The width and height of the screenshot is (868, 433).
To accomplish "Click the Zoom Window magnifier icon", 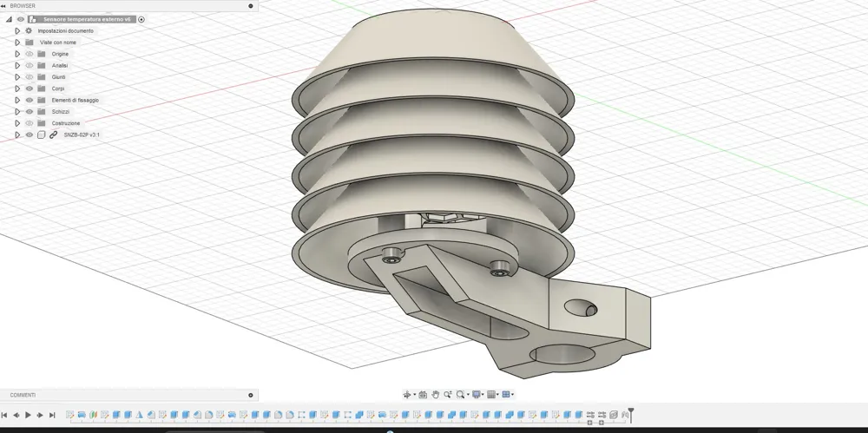I will coord(460,395).
